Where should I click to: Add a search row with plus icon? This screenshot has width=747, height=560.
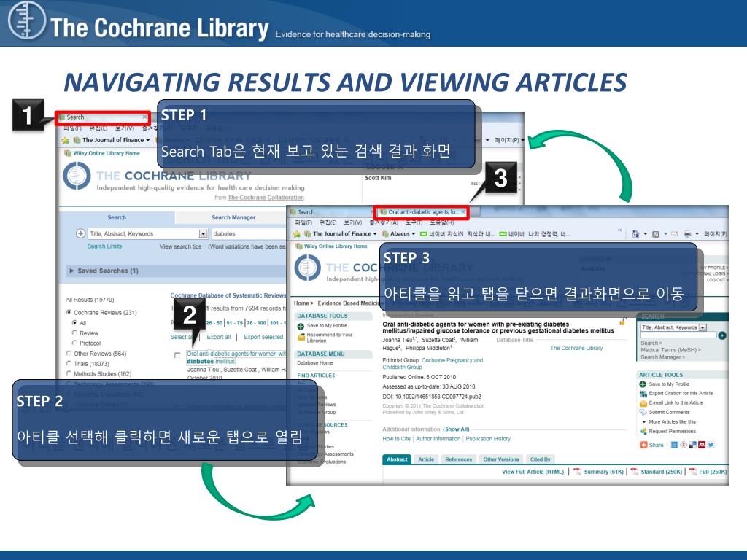click(80, 233)
